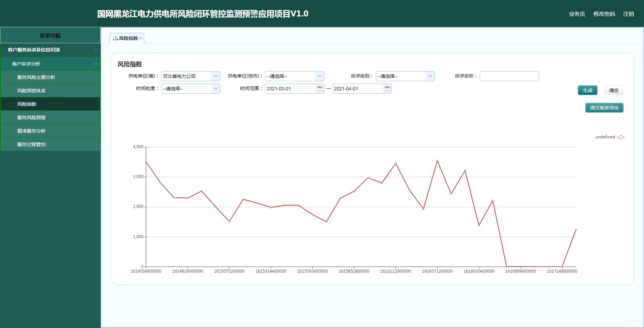Click the first data point on the chart line
The height and width of the screenshot is (328, 644).
click(x=146, y=162)
